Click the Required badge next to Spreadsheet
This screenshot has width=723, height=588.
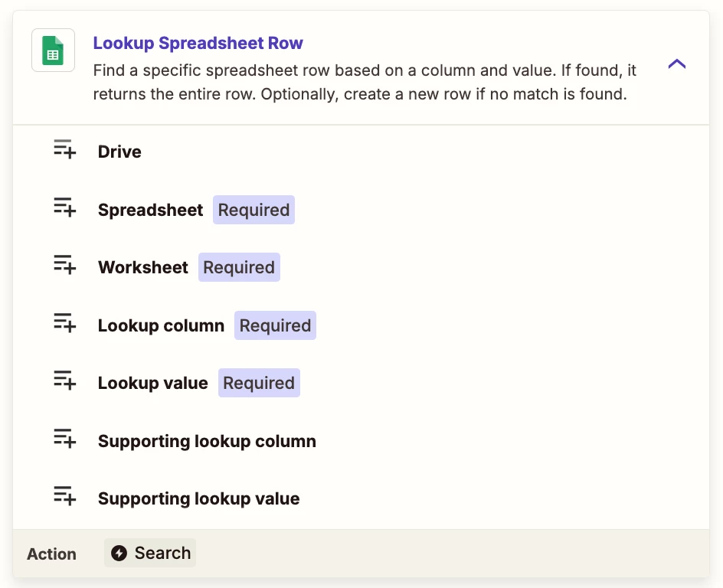tap(254, 210)
